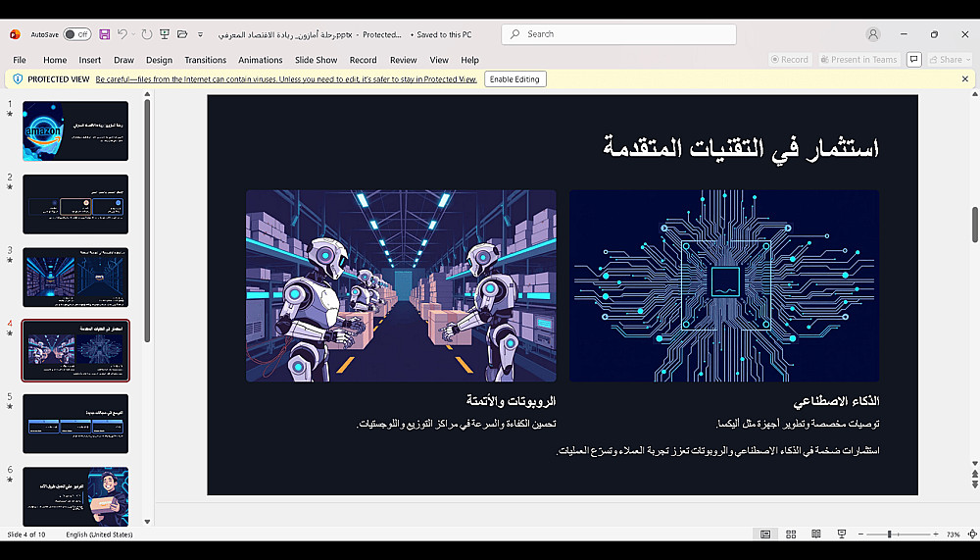Click the Share button
This screenshot has width=980, height=560.
950,60
